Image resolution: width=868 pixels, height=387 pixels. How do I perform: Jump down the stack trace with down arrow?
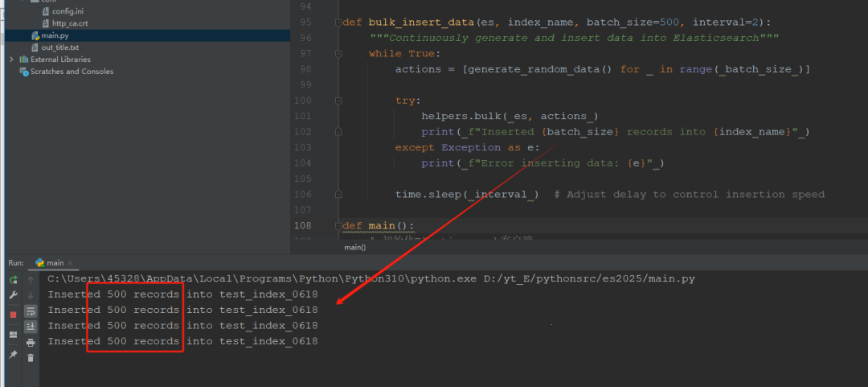tap(31, 295)
